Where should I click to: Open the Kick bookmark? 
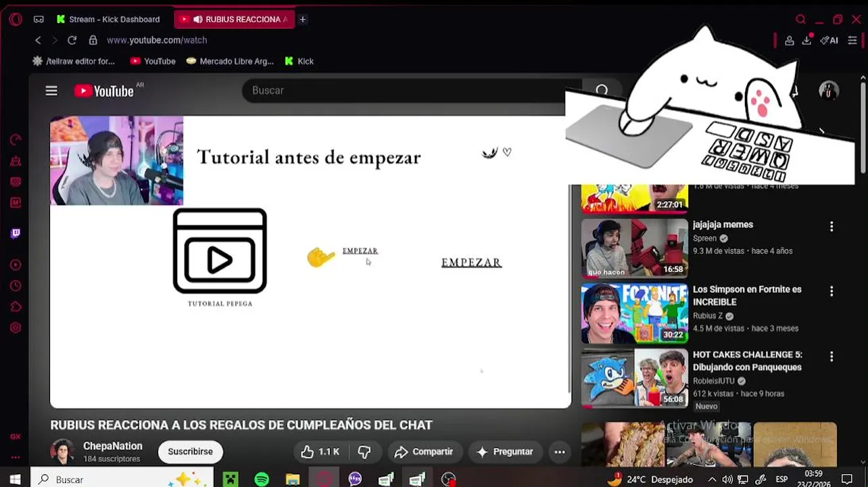[x=299, y=61]
